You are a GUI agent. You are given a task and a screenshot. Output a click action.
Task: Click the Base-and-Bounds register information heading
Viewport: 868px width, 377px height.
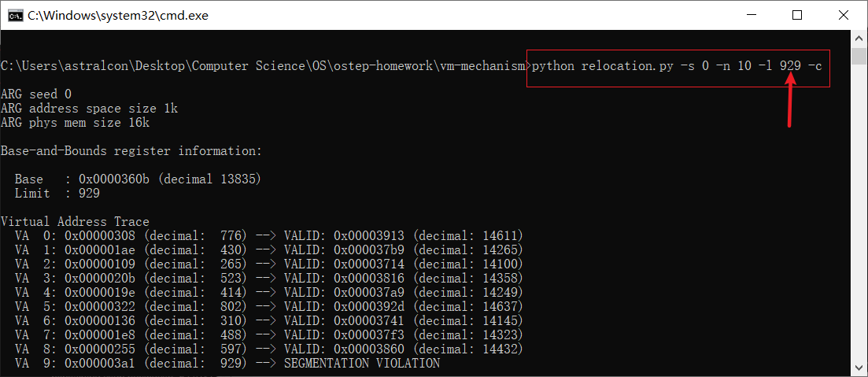(131, 151)
